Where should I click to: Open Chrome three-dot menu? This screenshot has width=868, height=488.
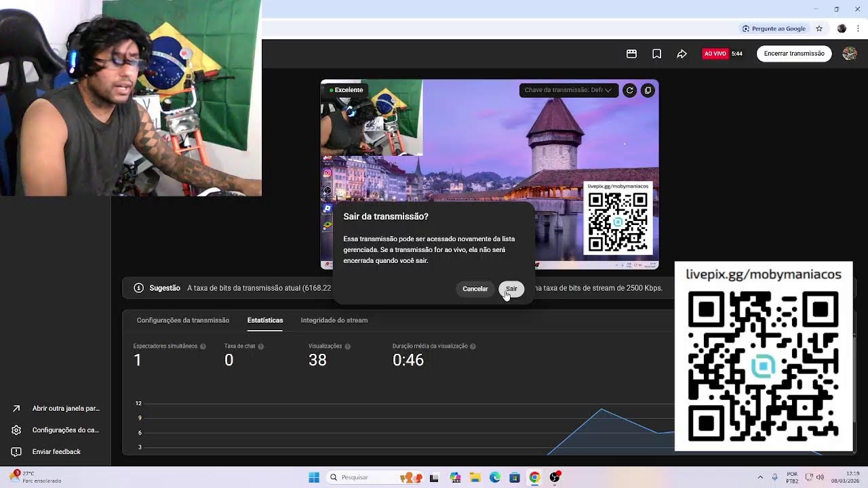click(856, 28)
